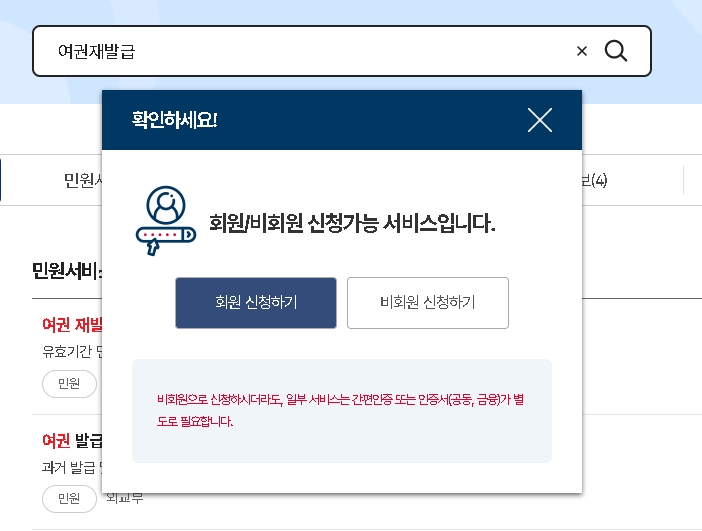Click the 유효기간 description text
The height and width of the screenshot is (531, 702).
tap(72, 352)
